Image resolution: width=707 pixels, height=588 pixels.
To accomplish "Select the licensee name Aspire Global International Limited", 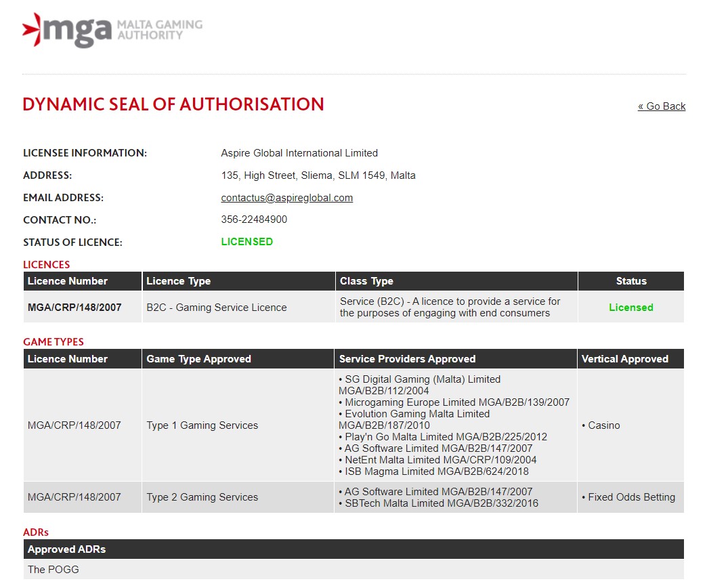I will coord(299,153).
